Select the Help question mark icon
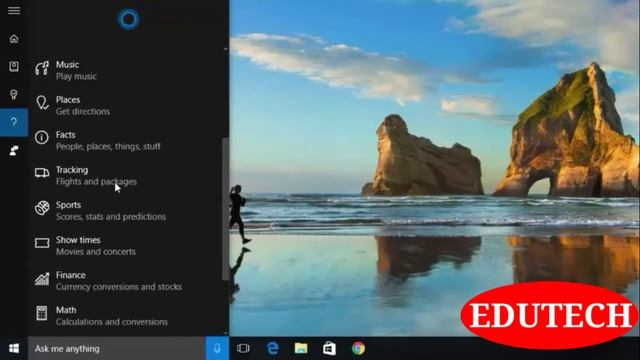Screen dimensions: 640x360 14,122
